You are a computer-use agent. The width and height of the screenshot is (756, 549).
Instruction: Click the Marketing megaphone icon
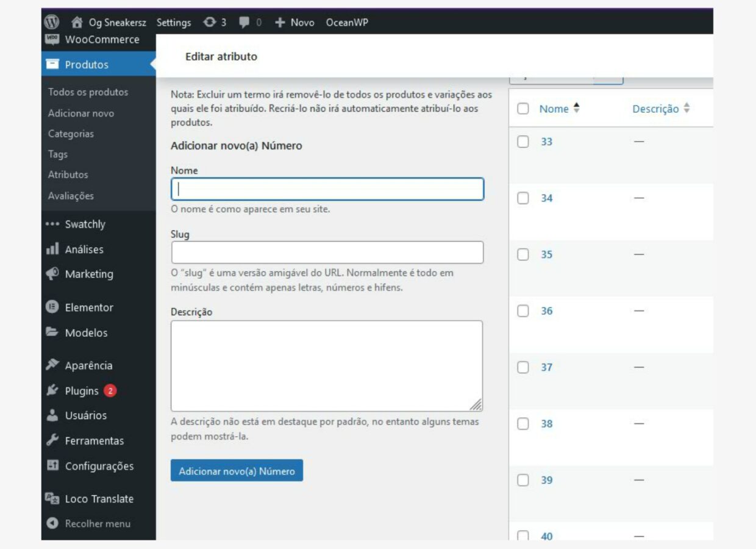tap(52, 274)
